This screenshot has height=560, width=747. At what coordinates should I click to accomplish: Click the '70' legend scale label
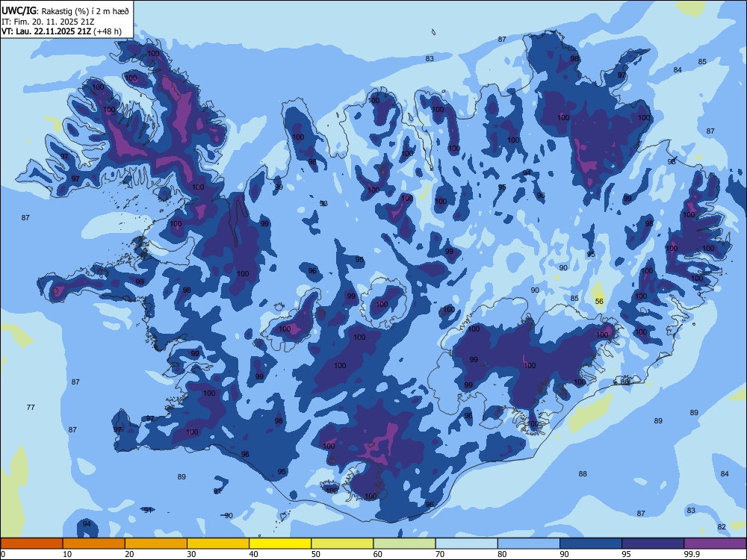440,554
